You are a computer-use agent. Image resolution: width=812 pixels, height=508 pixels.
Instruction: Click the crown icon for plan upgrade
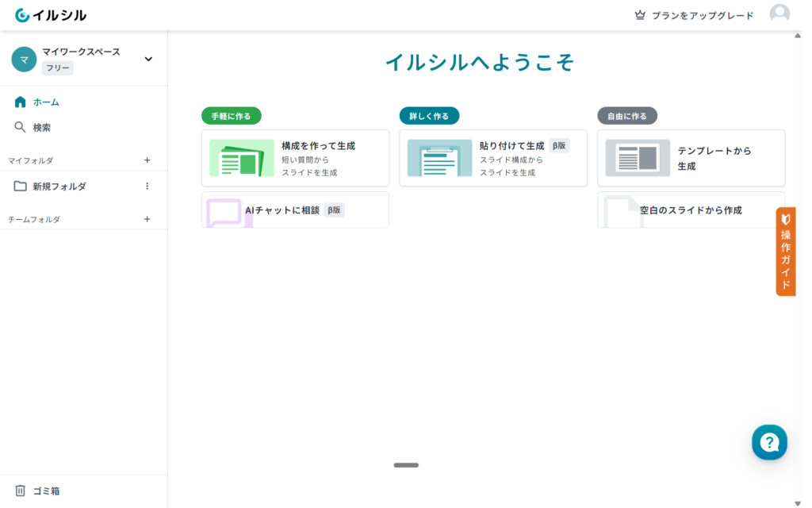pyautogui.click(x=640, y=15)
